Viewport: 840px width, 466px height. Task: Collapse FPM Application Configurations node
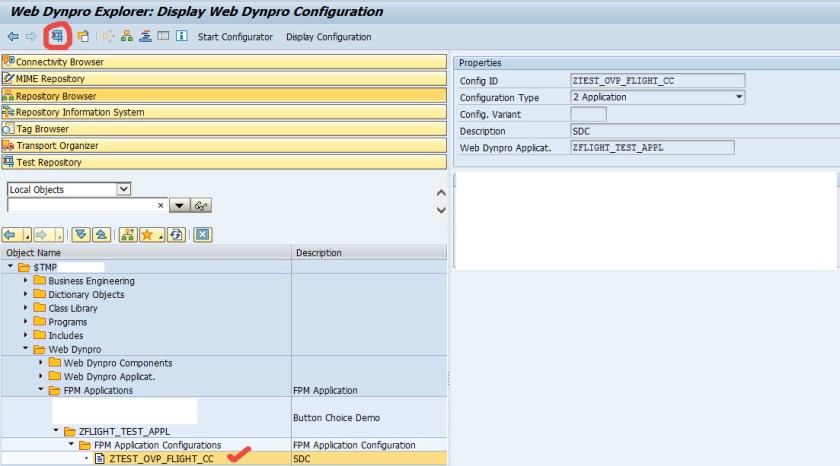point(71,444)
